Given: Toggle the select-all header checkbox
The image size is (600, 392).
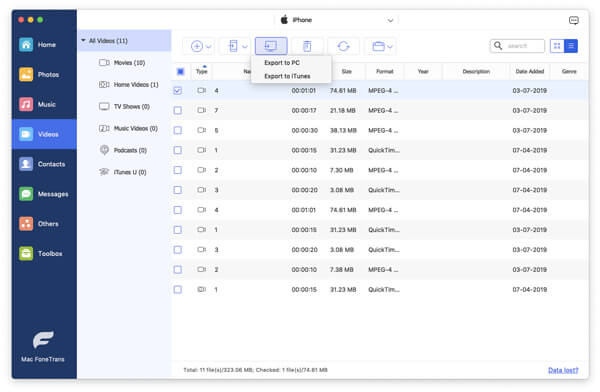Looking at the screenshot, I should pos(180,72).
